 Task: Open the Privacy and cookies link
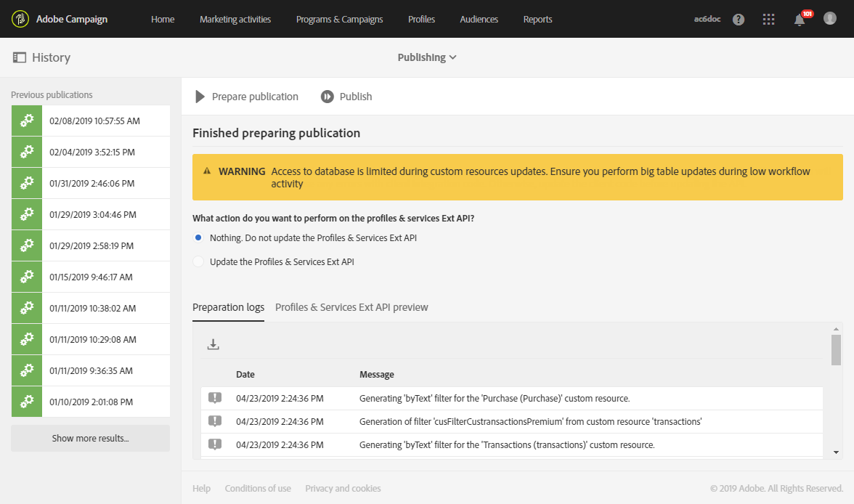pyautogui.click(x=343, y=489)
